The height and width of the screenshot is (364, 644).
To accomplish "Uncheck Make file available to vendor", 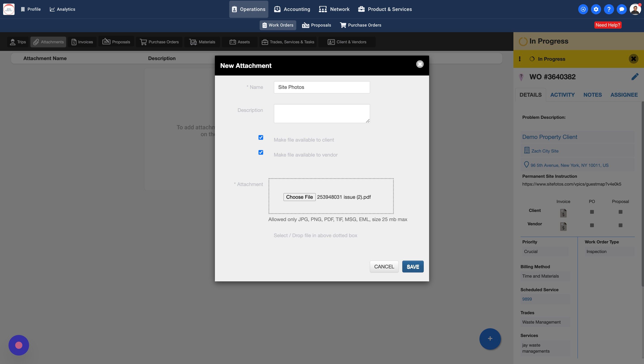I will click(x=261, y=153).
